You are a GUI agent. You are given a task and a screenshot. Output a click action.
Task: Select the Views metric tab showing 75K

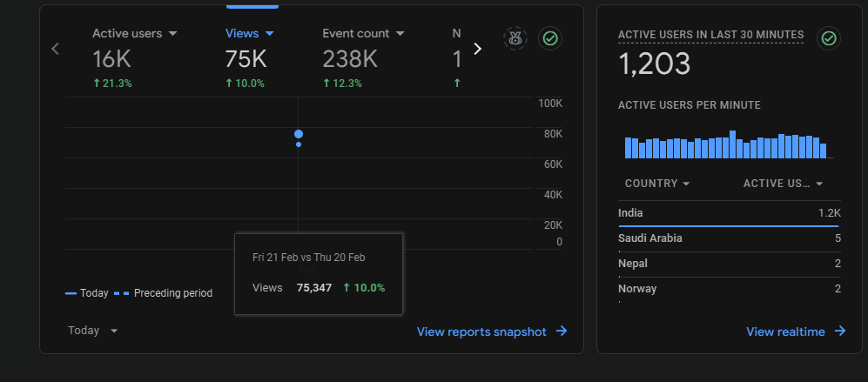click(x=250, y=57)
